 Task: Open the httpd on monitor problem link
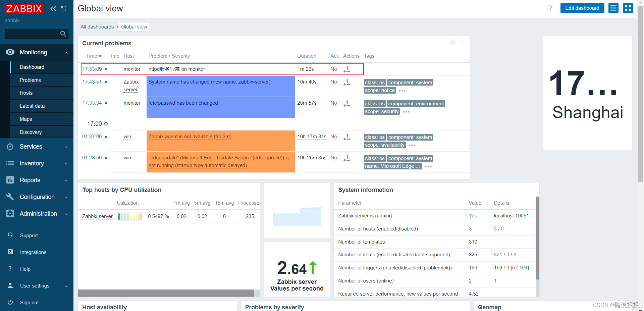click(177, 69)
